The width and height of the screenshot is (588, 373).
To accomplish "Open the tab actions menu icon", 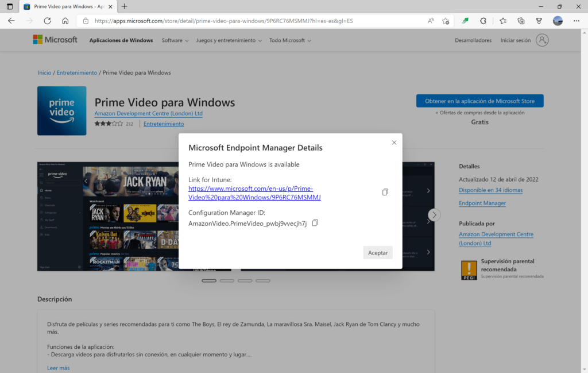I will 10,6.
